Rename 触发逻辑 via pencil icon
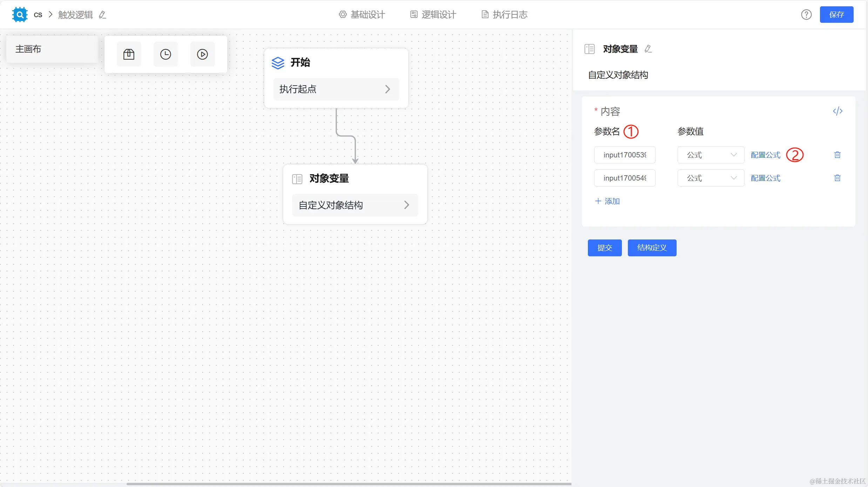868x487 pixels. point(102,15)
